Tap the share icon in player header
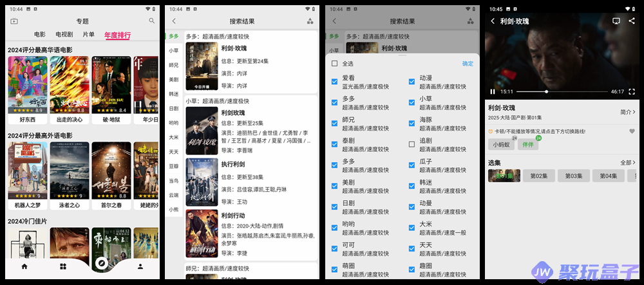Viewport: 644px width, 285px height. pyautogui.click(x=632, y=21)
